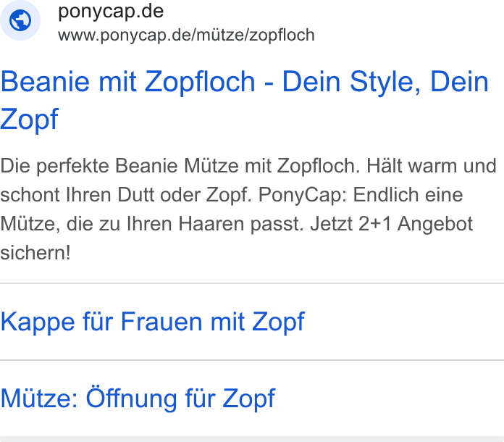
Task: Click the word Öffnung in sitelink
Action: point(131,399)
